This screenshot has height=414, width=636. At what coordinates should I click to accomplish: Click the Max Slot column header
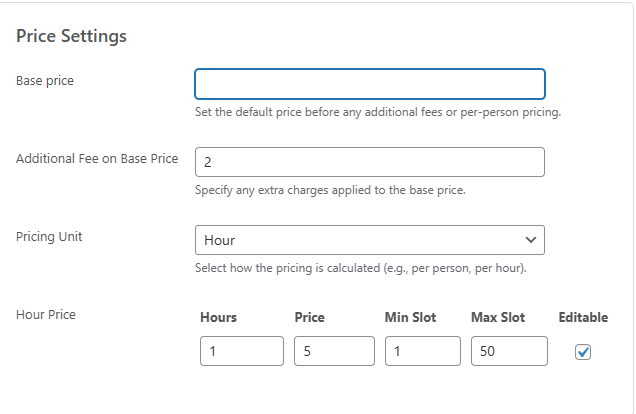coord(498,317)
